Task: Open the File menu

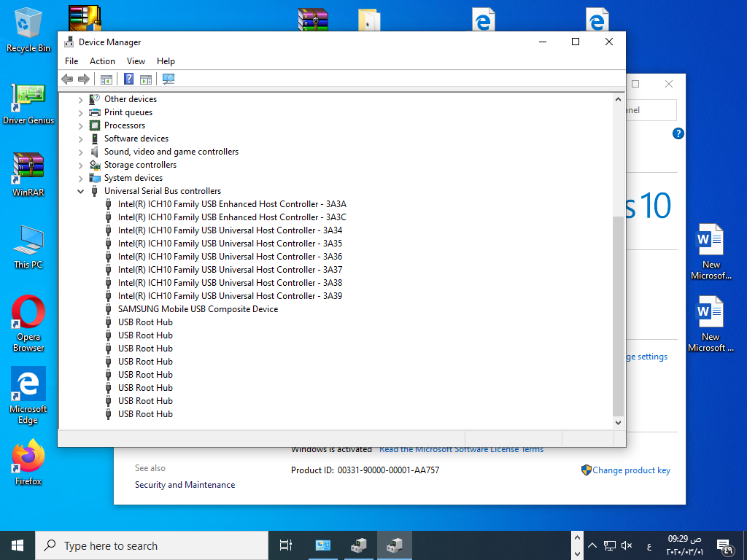Action: point(71,61)
